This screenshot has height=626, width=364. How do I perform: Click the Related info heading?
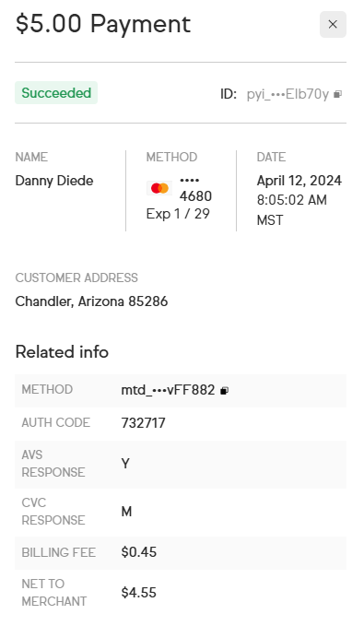point(62,352)
